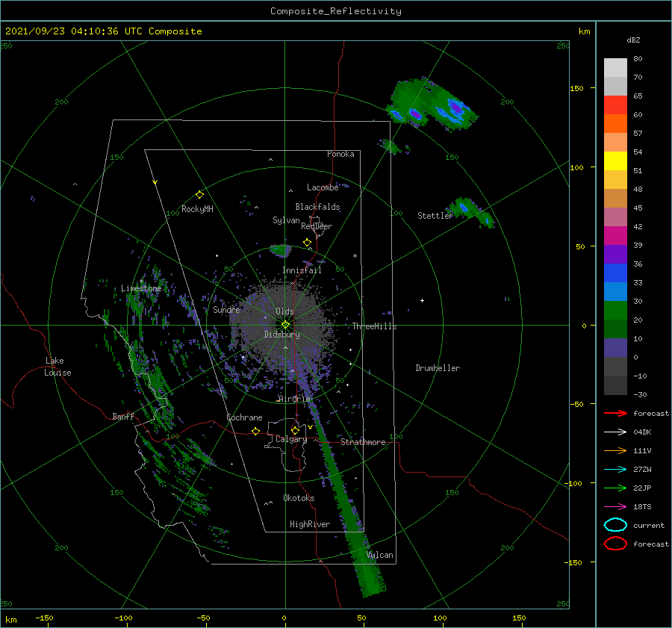Click the dBZ legend heading
This screenshot has height=628, width=672.
click(x=633, y=40)
